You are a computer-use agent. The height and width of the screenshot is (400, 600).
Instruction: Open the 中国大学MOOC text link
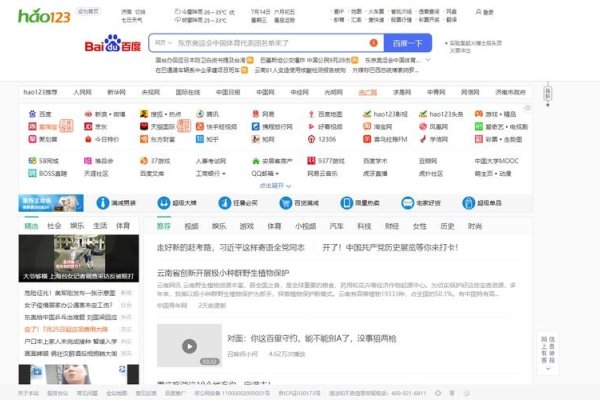tap(496, 161)
